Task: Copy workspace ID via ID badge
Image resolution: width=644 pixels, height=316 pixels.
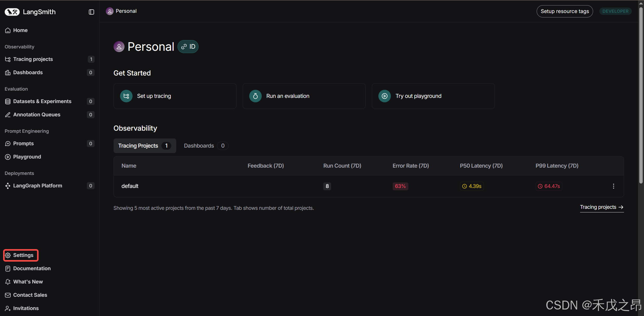Action: tap(188, 47)
